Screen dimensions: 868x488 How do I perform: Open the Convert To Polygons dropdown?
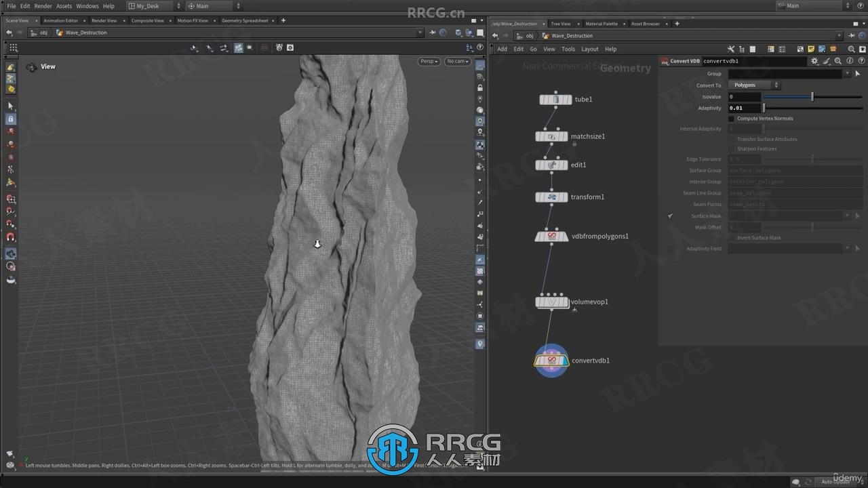pyautogui.click(x=755, y=85)
